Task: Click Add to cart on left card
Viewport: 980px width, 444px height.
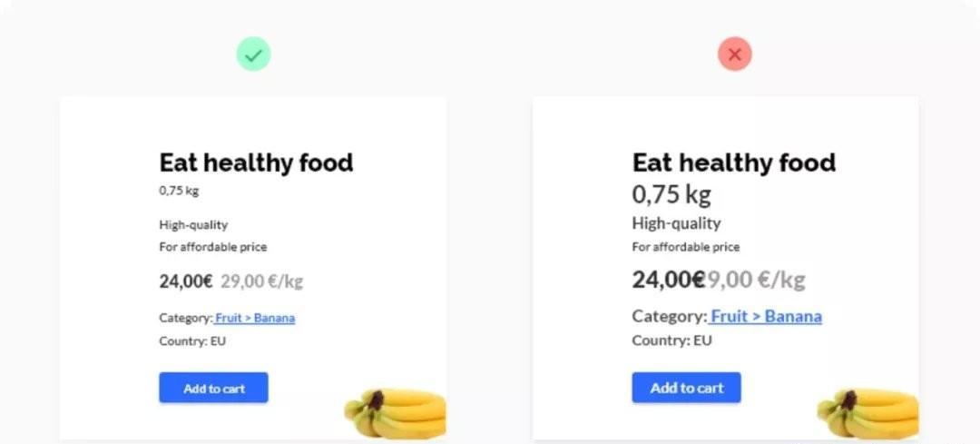Action: coord(214,388)
